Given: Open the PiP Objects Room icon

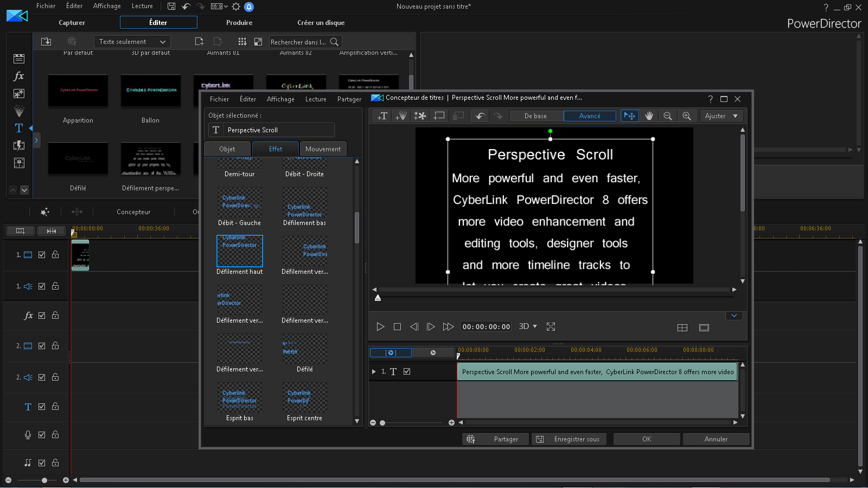Looking at the screenshot, I should [x=19, y=93].
